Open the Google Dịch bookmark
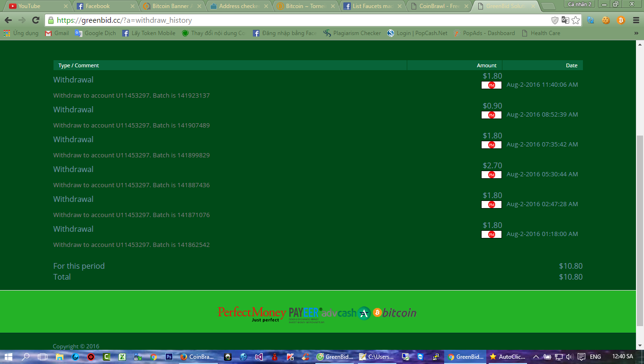Viewport: 644px width, 364px height. (x=95, y=33)
